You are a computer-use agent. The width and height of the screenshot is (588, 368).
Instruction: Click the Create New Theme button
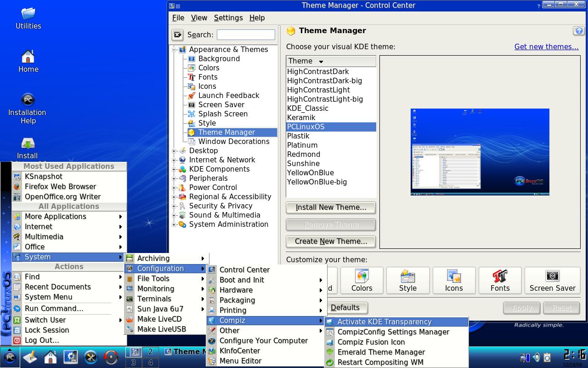[x=331, y=241]
